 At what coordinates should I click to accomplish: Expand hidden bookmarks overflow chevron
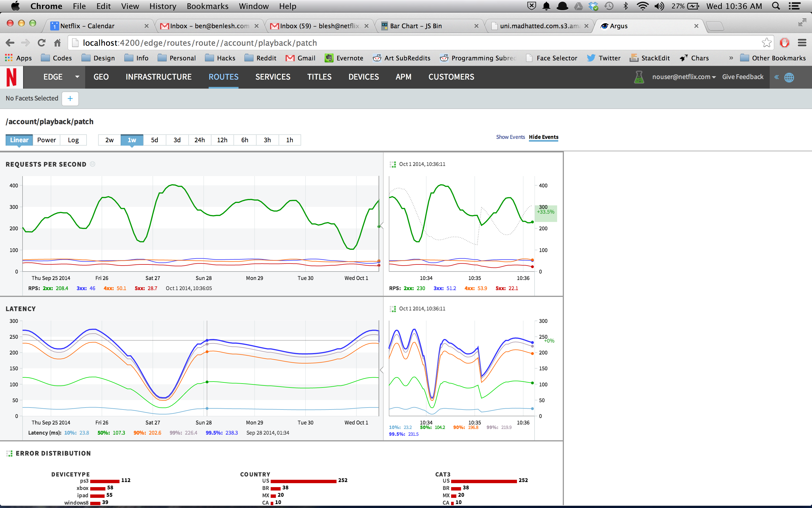(731, 58)
